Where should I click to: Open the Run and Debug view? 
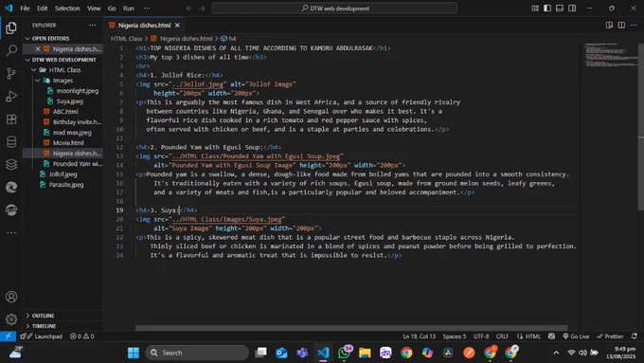pyautogui.click(x=11, y=96)
